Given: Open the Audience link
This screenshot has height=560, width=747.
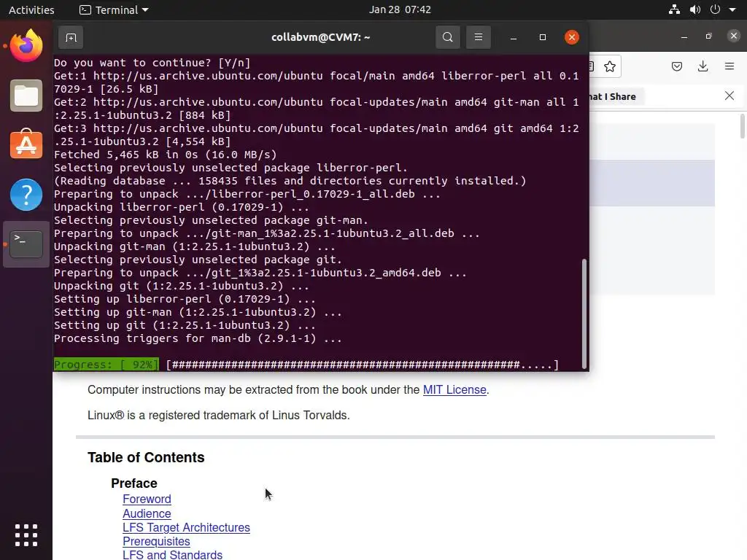Looking at the screenshot, I should coord(147,513).
